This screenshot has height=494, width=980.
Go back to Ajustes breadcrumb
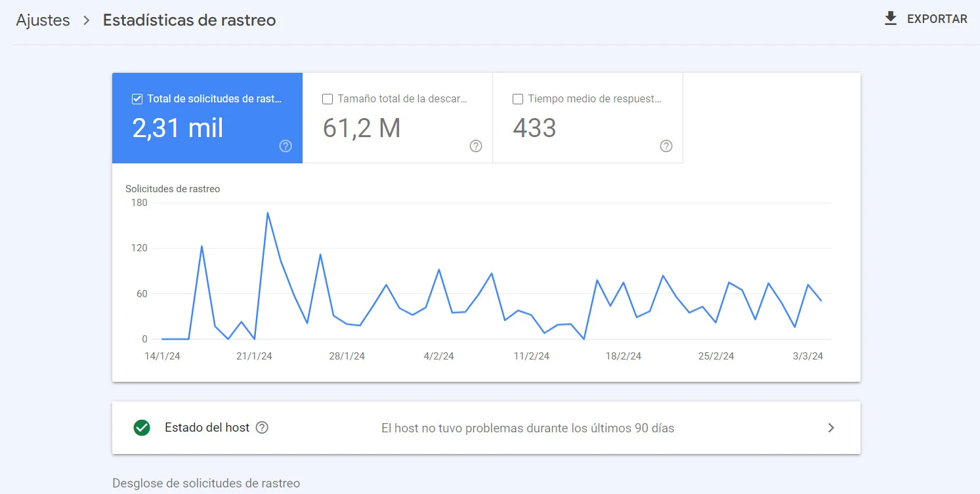43,20
